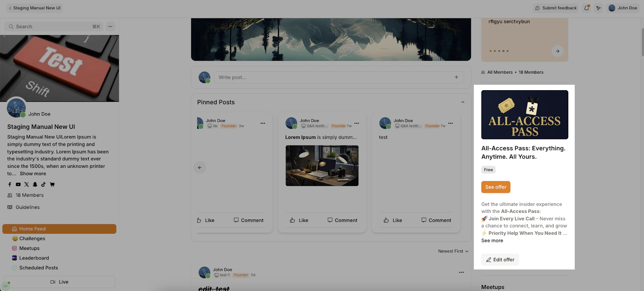Open the three-dot menu beside Search

tap(110, 27)
